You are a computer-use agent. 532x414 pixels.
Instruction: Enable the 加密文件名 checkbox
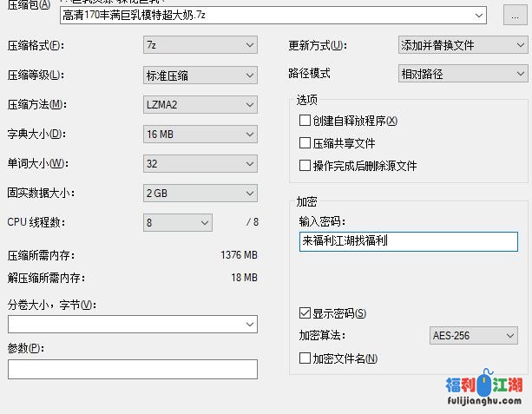coord(305,358)
